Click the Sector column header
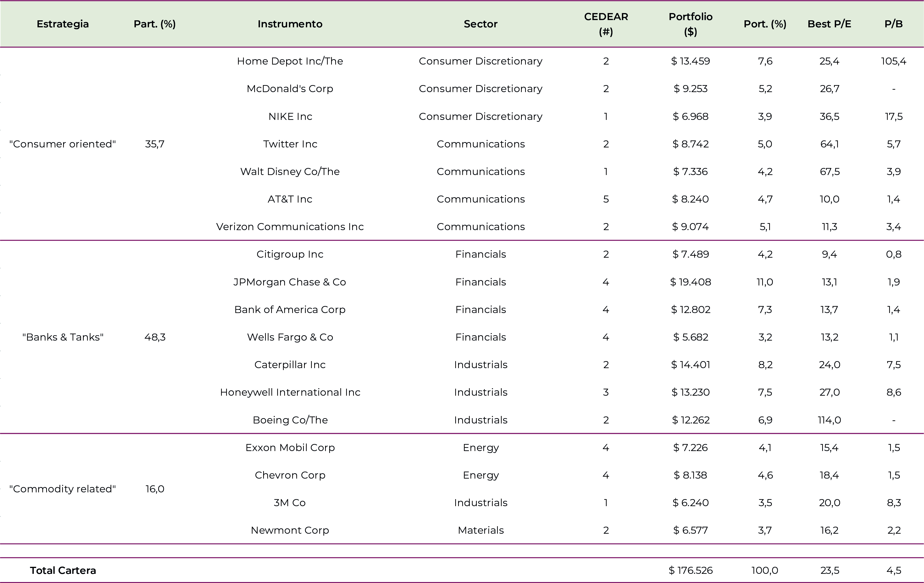The image size is (924, 583). point(480,24)
